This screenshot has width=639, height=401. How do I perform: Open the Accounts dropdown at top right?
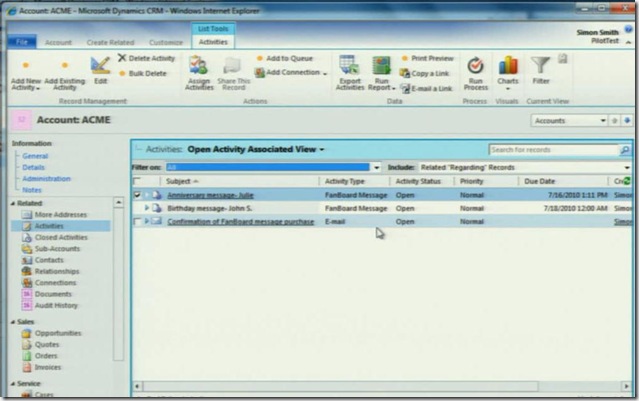(568, 121)
